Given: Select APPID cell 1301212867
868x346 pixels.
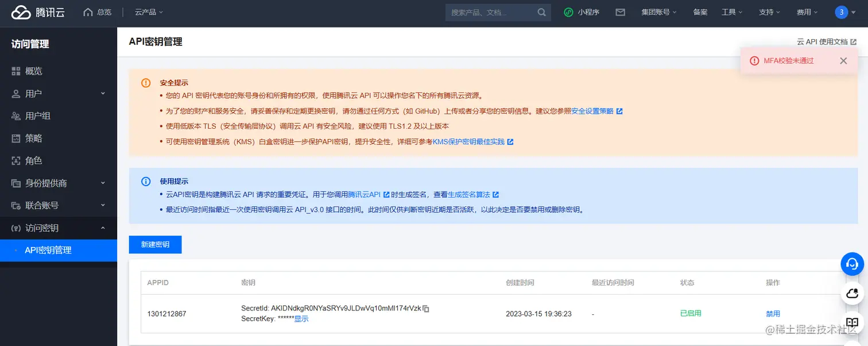Looking at the screenshot, I should point(166,314).
